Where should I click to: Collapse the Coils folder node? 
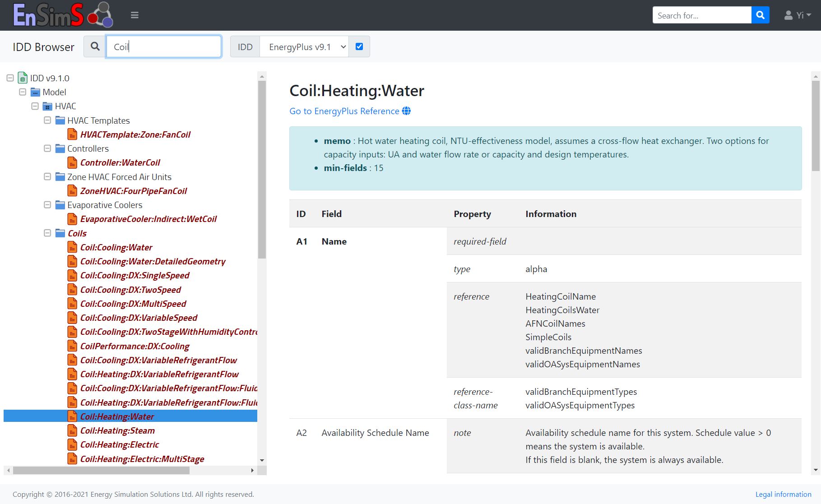(x=47, y=233)
